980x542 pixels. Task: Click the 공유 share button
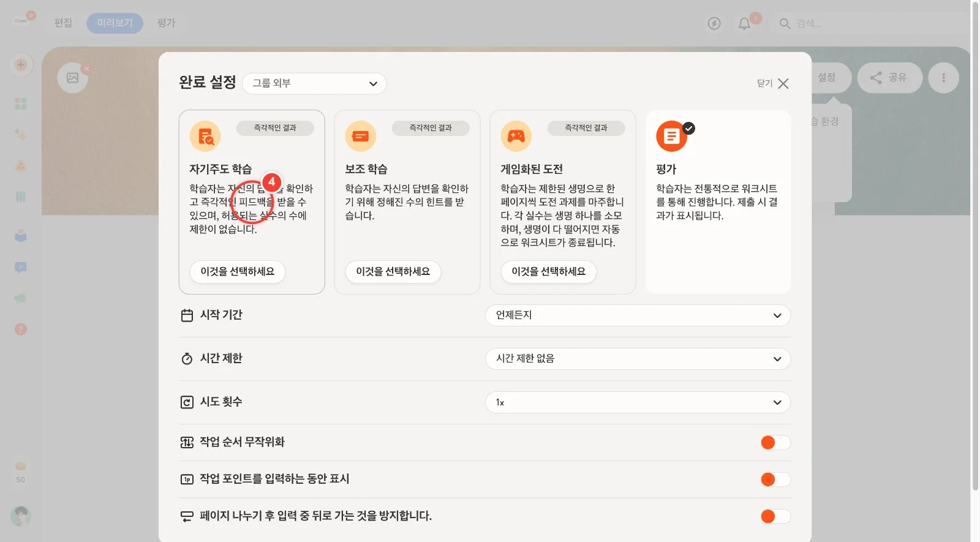click(889, 78)
